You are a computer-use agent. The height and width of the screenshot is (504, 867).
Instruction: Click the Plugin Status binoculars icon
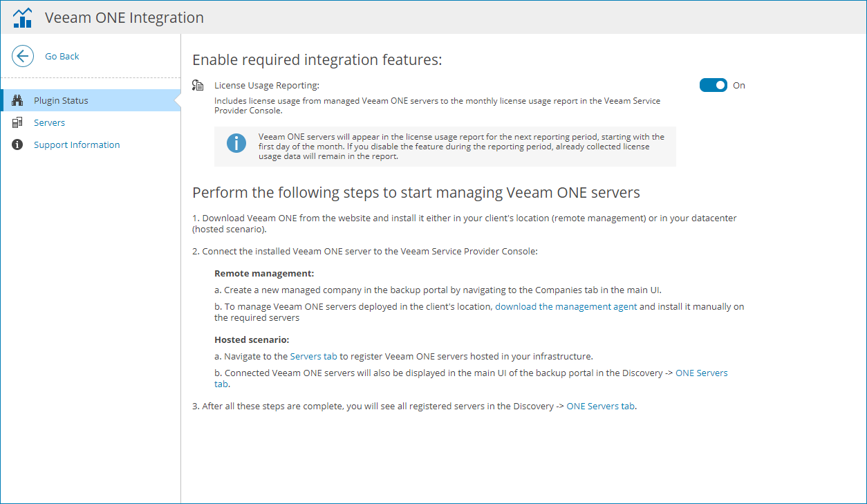[x=18, y=101]
